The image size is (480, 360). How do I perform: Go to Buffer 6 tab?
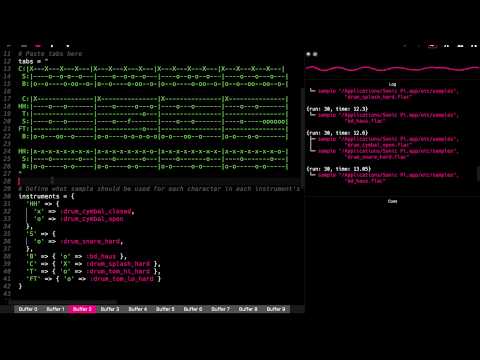click(x=193, y=309)
